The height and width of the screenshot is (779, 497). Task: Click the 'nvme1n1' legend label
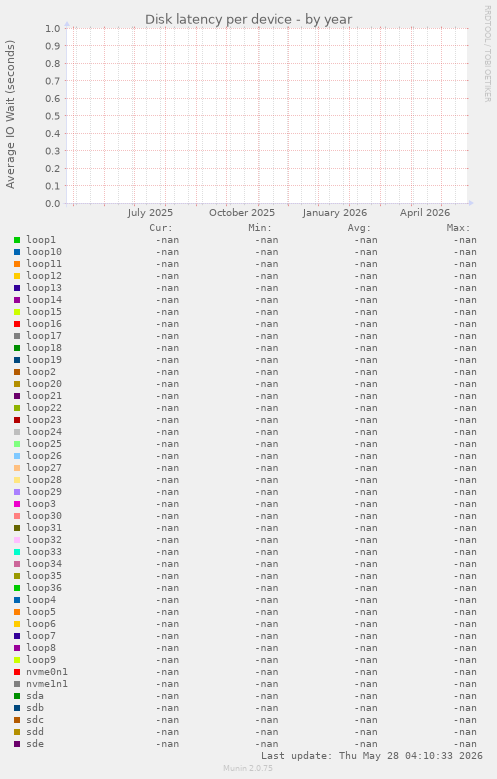[x=47, y=684]
